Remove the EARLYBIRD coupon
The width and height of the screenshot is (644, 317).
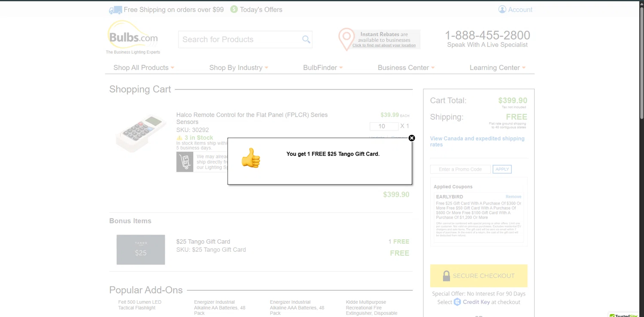coord(513,196)
